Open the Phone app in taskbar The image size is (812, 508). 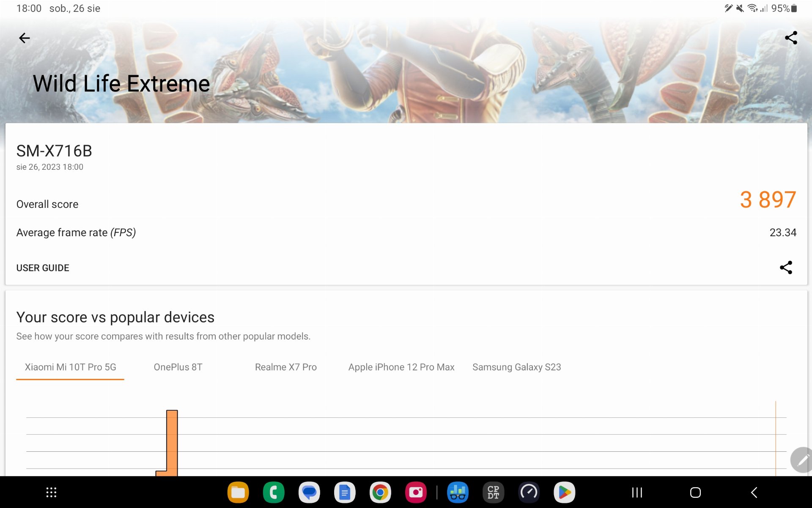[274, 492]
